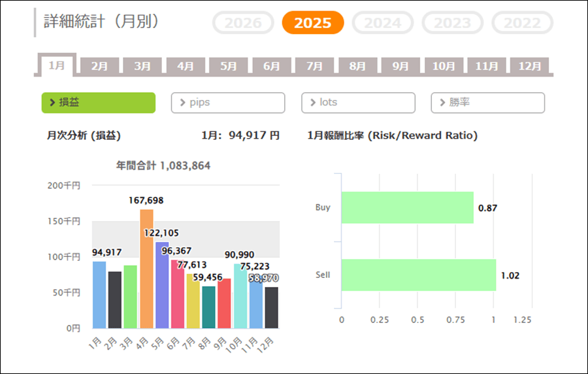Click the blue January profit bar
Viewport: 588px width, 374px height.
pyautogui.click(x=99, y=294)
